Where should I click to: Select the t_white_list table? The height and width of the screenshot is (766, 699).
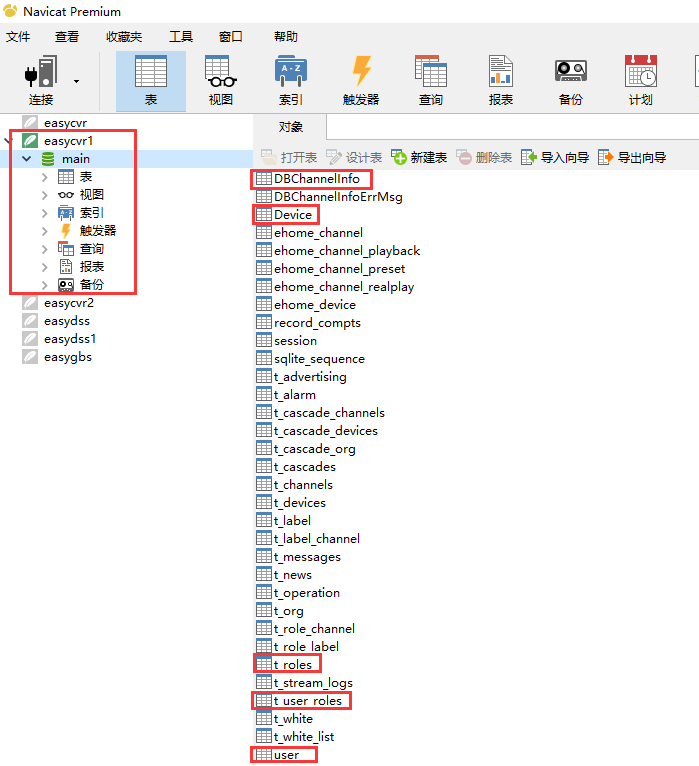(304, 737)
